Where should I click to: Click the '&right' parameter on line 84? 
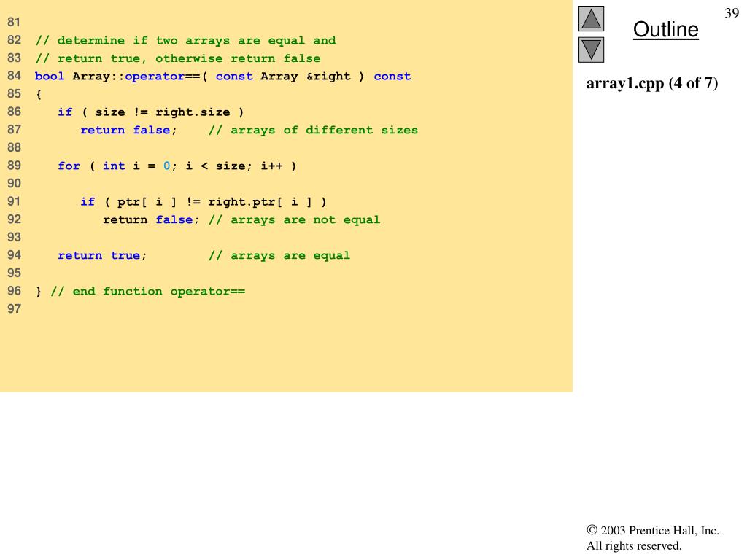tap(329, 76)
